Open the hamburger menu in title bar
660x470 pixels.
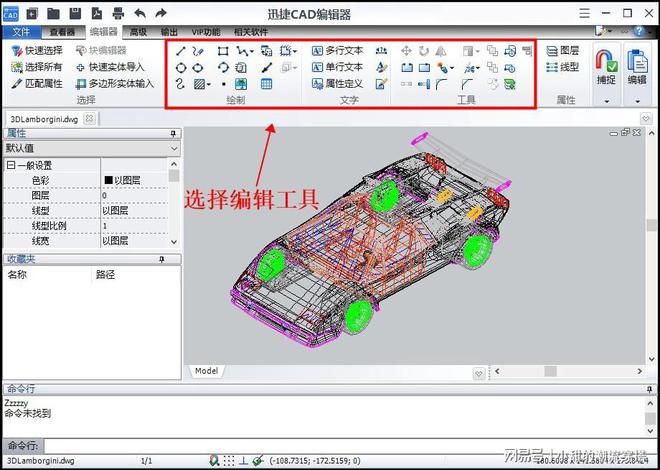[x=584, y=13]
